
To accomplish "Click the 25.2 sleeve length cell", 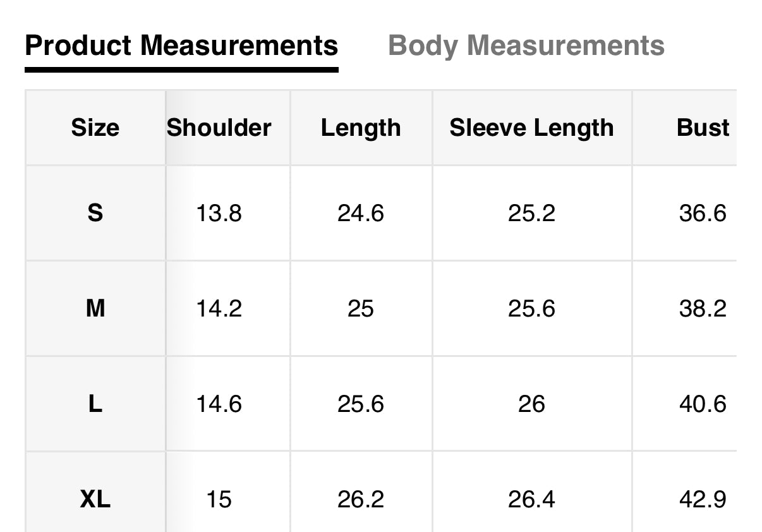I will coord(531,214).
